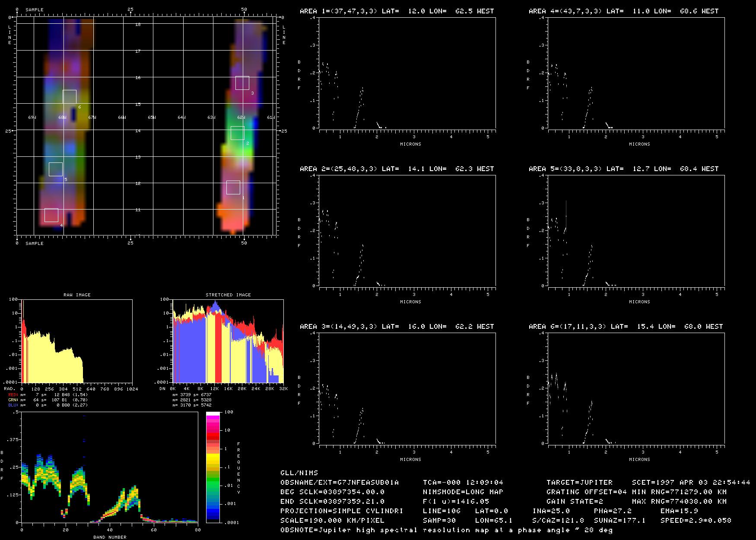
Task: Select the Area 4 box in the left strip
Action: (51, 215)
